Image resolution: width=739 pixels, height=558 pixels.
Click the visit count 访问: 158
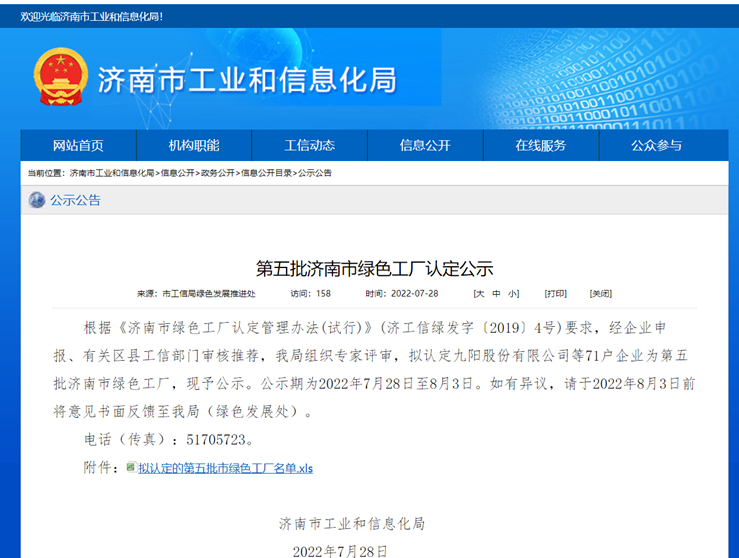coord(311,294)
